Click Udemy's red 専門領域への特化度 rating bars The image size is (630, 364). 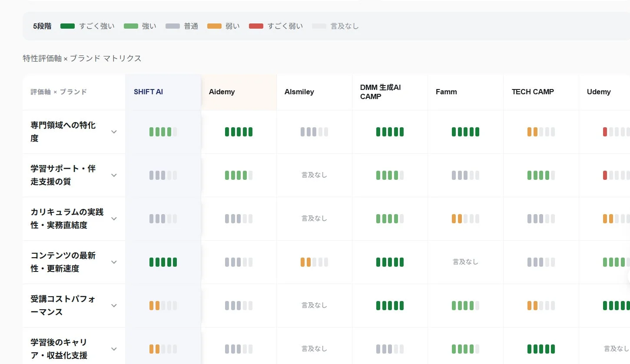(x=616, y=132)
